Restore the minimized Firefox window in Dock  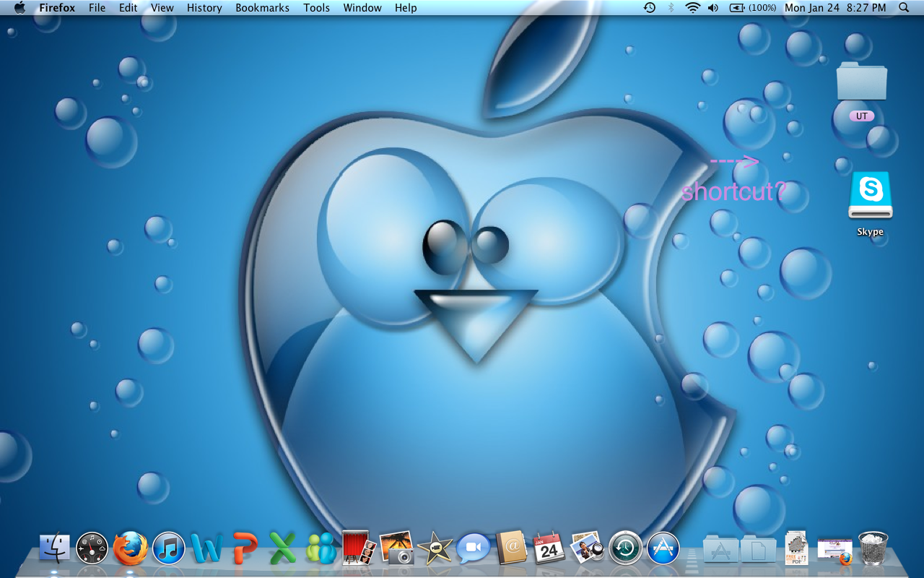coord(834,551)
